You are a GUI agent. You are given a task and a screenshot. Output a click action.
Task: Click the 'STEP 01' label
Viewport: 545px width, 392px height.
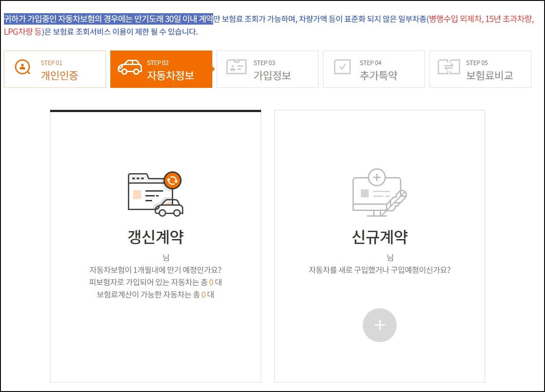coord(51,63)
